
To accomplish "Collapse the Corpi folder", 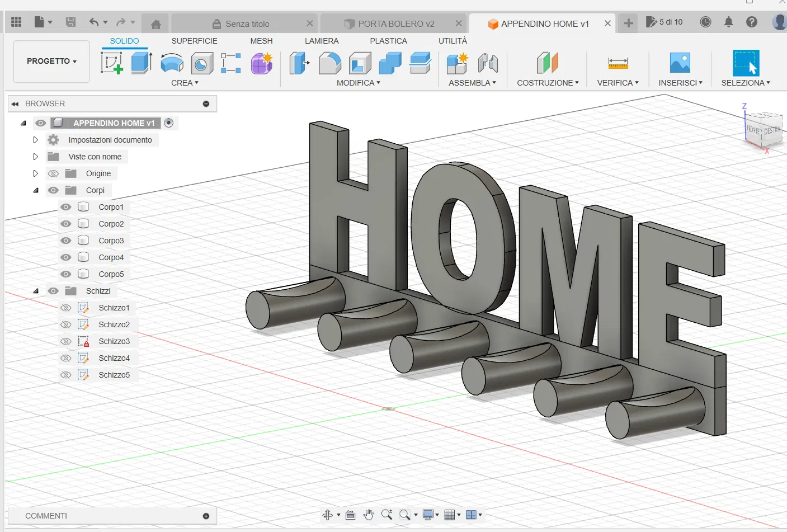I will coord(35,190).
